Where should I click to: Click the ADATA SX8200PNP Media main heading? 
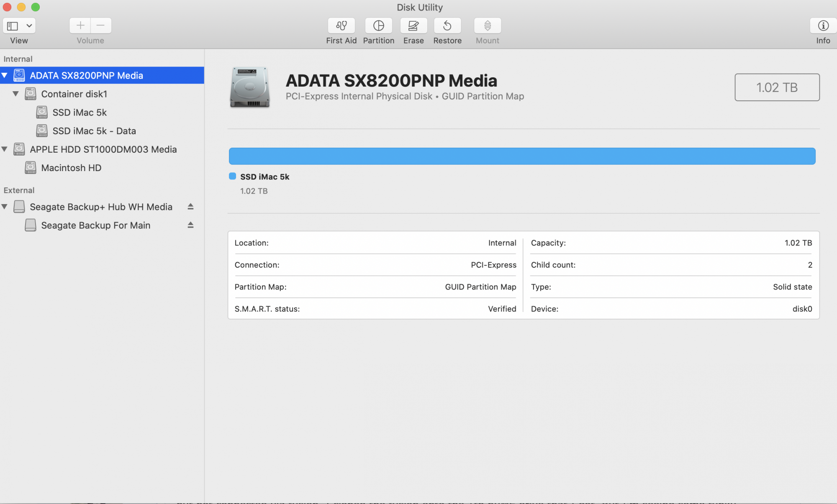point(391,80)
